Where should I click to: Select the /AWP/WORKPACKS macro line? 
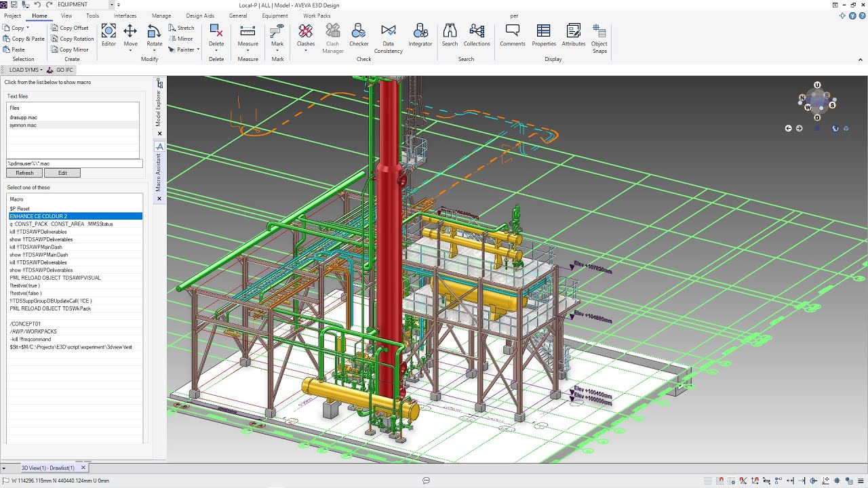75,331
